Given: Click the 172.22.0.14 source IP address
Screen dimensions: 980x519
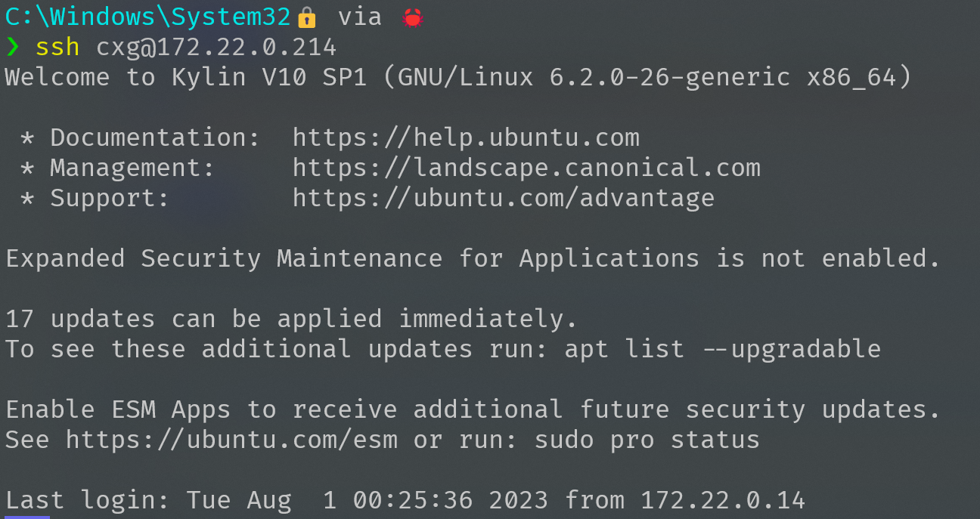Looking at the screenshot, I should pyautogui.click(x=723, y=500).
